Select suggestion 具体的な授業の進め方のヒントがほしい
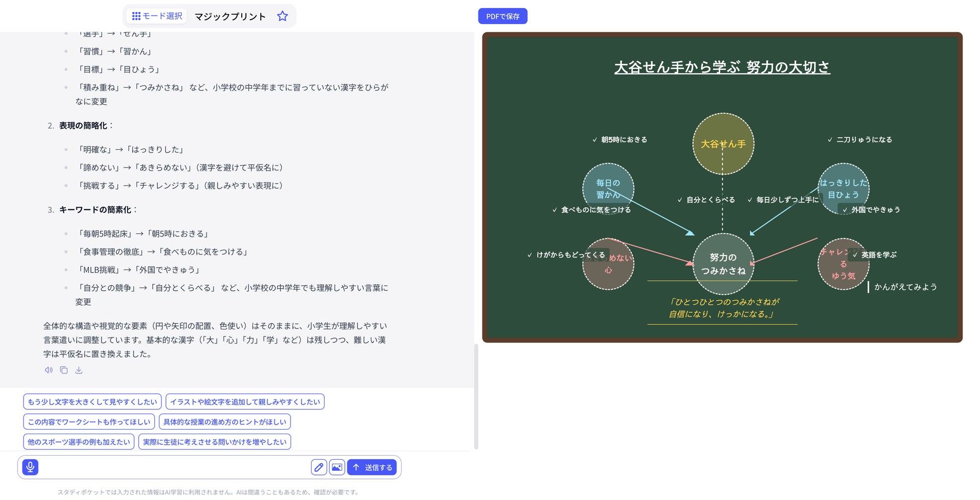 coord(225,422)
